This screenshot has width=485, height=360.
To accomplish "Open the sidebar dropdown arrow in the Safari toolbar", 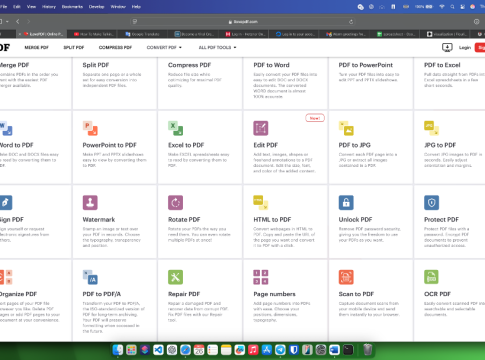I will [x=7, y=22].
